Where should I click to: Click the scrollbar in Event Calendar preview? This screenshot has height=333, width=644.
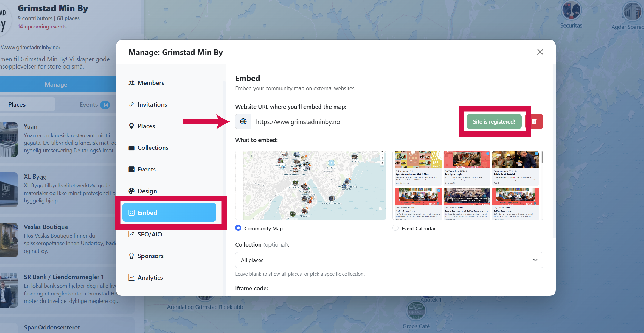tap(542, 157)
